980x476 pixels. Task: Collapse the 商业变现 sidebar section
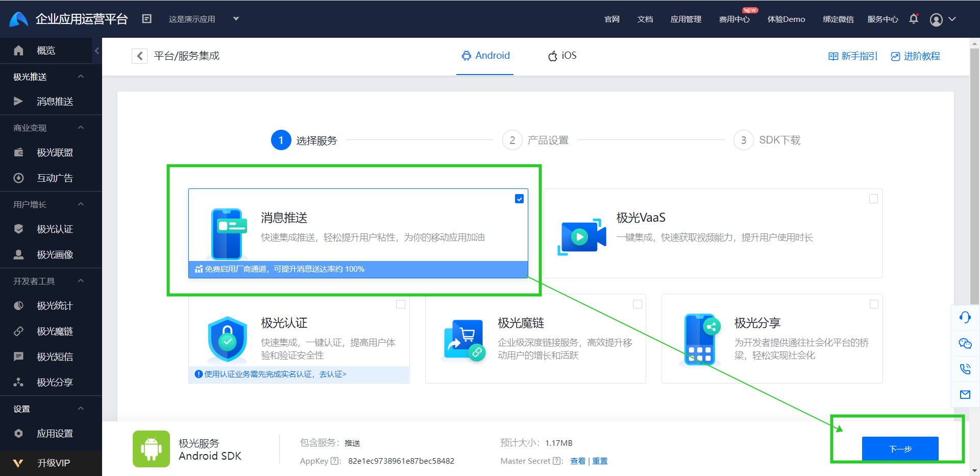[81, 128]
